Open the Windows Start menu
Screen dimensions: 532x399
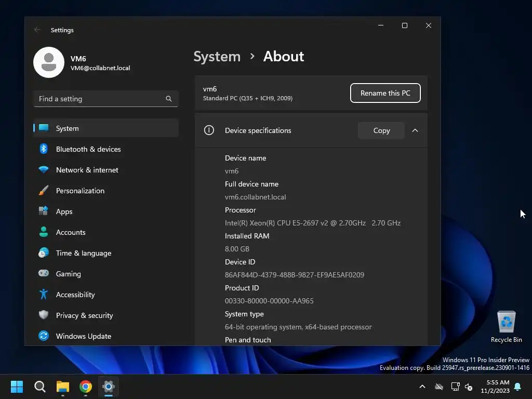pyautogui.click(x=17, y=387)
